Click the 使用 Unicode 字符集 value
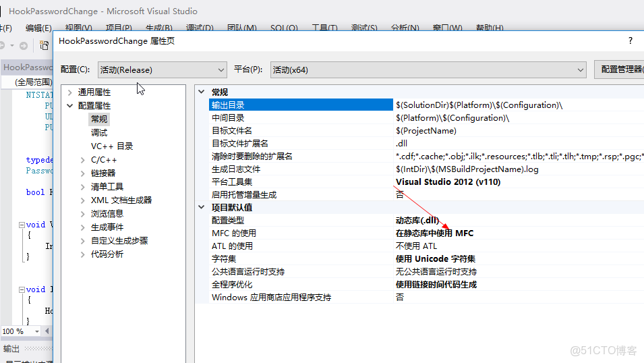644x363 pixels. pos(436,258)
